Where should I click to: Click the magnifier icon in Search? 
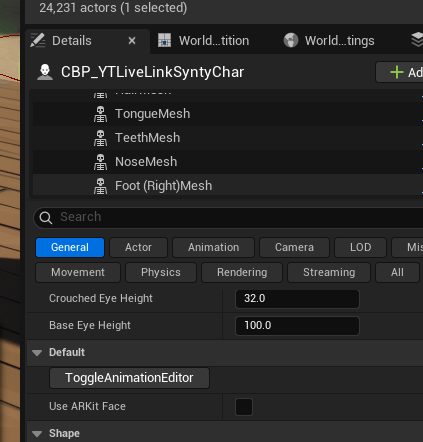click(46, 218)
